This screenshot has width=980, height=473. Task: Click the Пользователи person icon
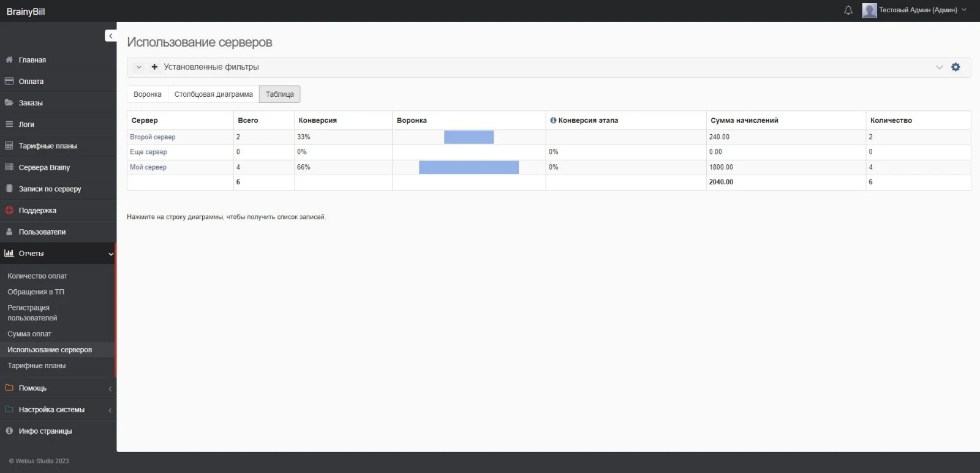(9, 232)
